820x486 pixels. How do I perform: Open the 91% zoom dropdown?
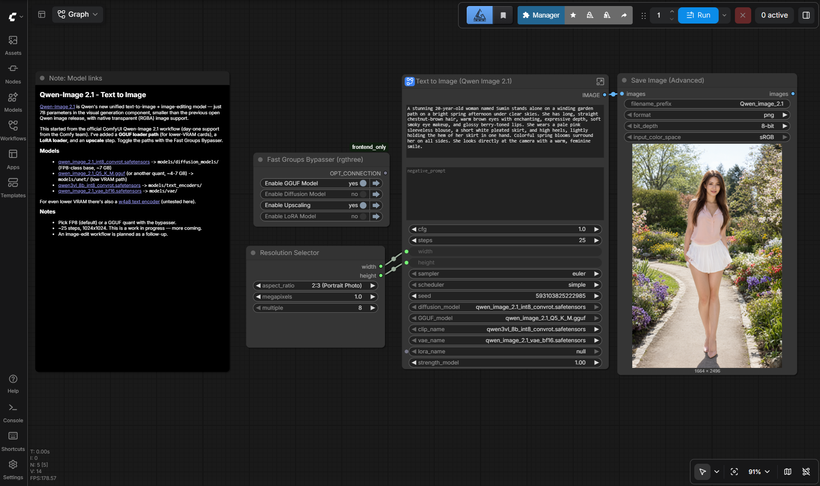coord(758,471)
